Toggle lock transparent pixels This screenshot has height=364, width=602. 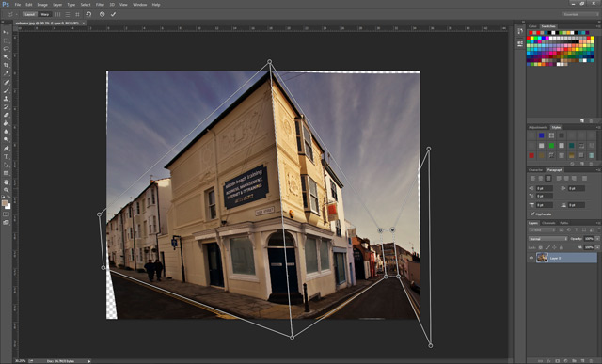(540, 247)
